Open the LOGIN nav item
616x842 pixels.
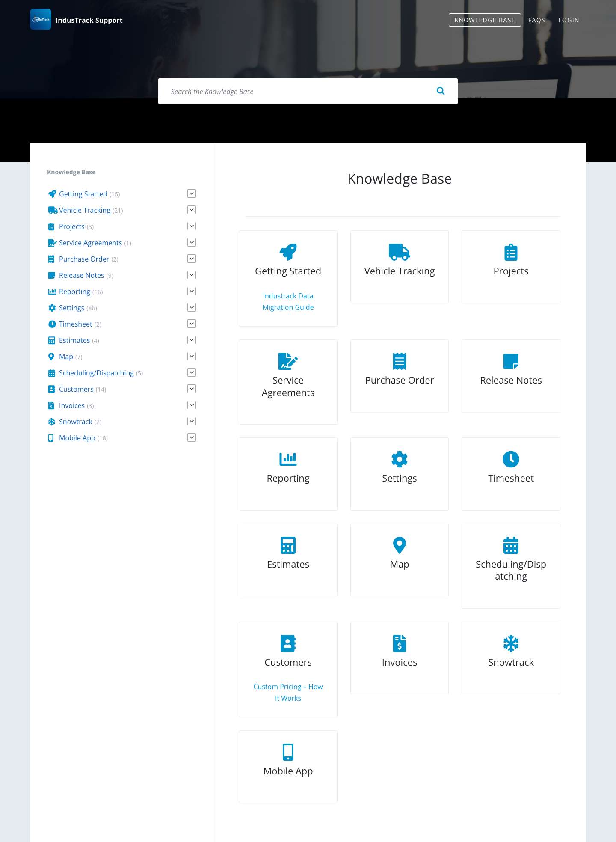point(569,20)
